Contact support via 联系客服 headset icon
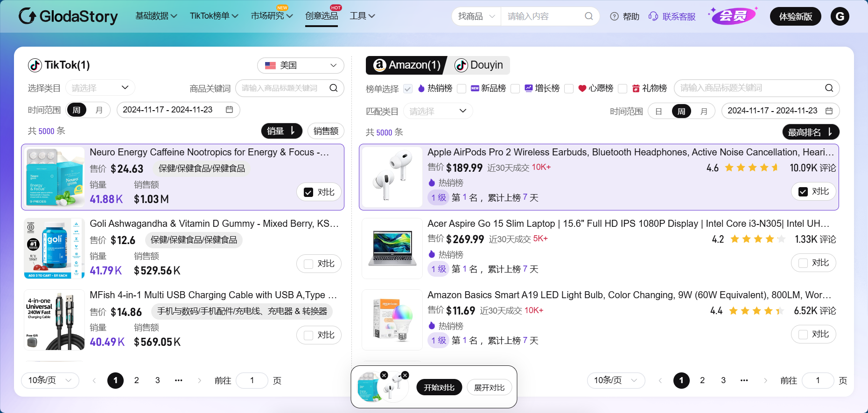The height and width of the screenshot is (413, 868). click(653, 16)
